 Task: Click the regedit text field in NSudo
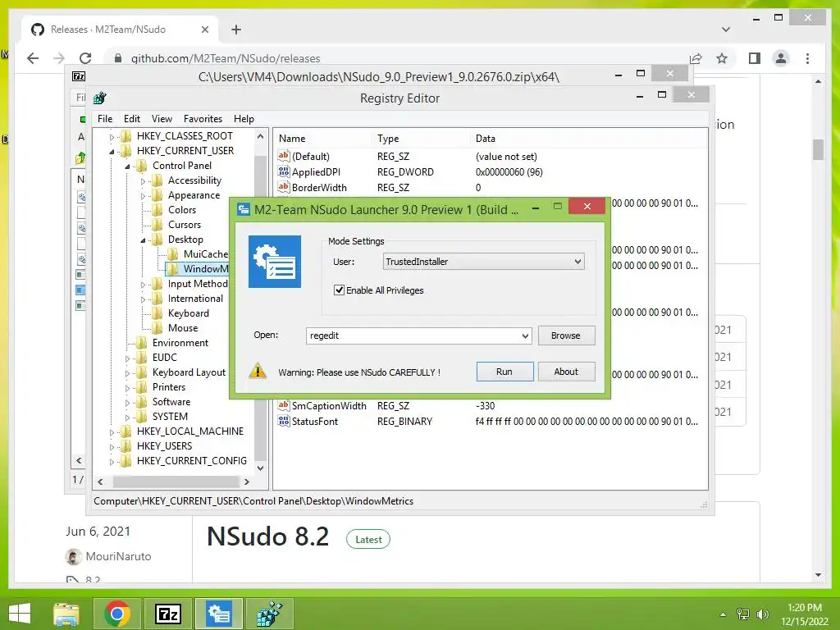(413, 336)
